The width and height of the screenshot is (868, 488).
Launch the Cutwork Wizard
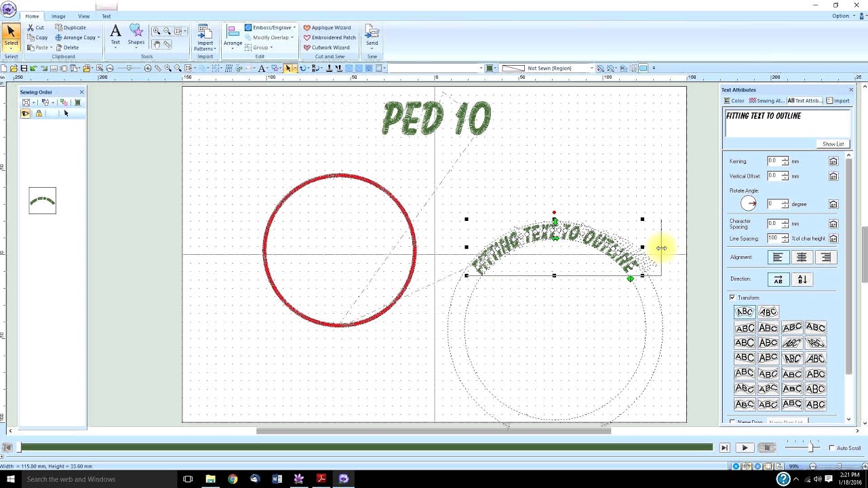(x=327, y=47)
